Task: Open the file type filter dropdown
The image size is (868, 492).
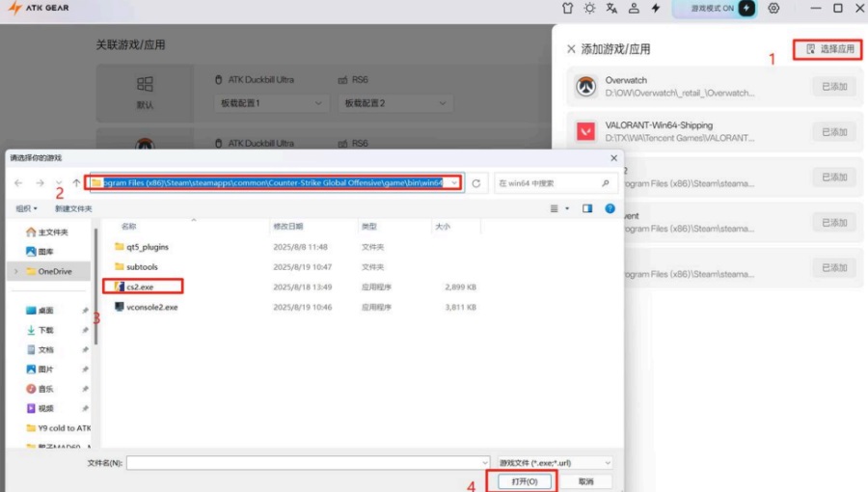Action: point(555,463)
